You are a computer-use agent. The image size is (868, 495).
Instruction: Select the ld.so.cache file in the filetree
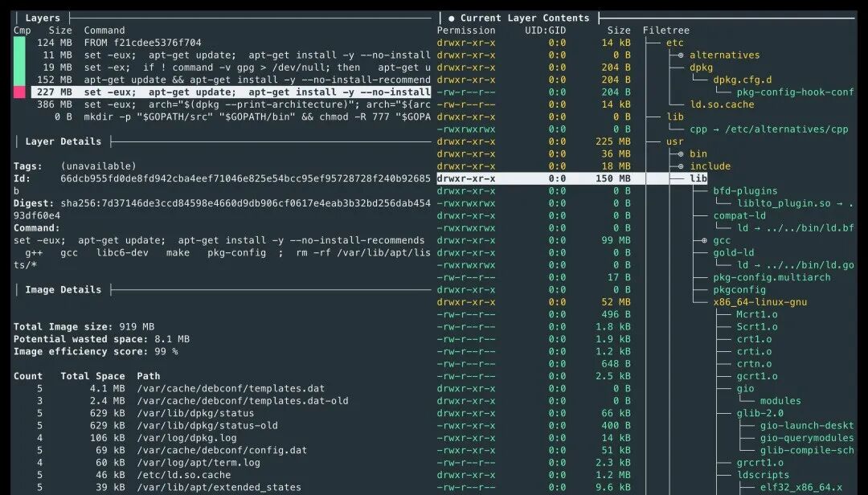[722, 104]
